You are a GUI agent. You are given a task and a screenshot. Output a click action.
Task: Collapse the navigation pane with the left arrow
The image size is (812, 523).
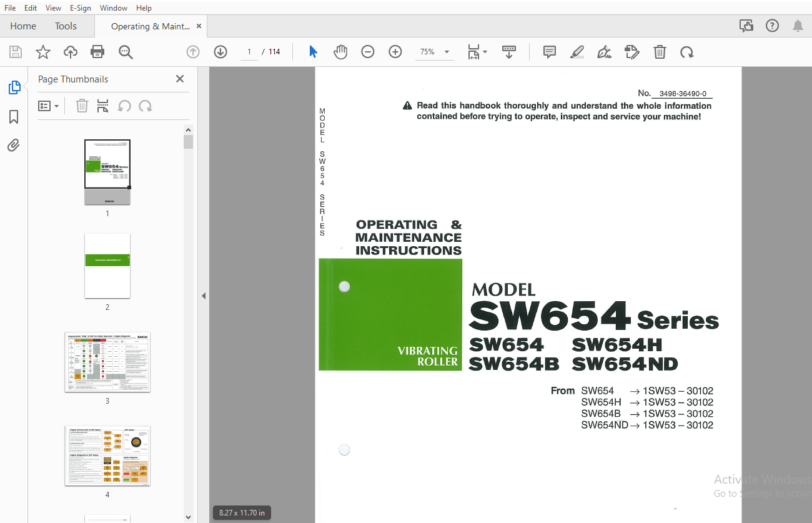click(x=204, y=296)
